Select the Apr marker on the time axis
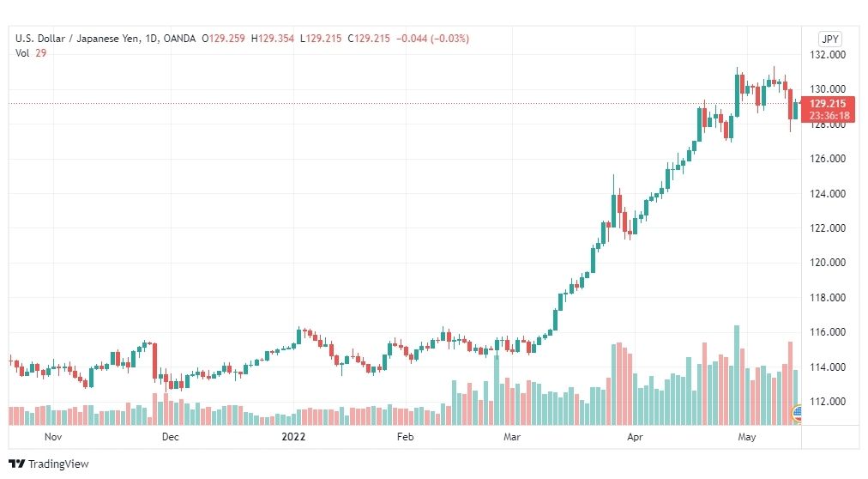This screenshot has width=868, height=479. coord(636,437)
